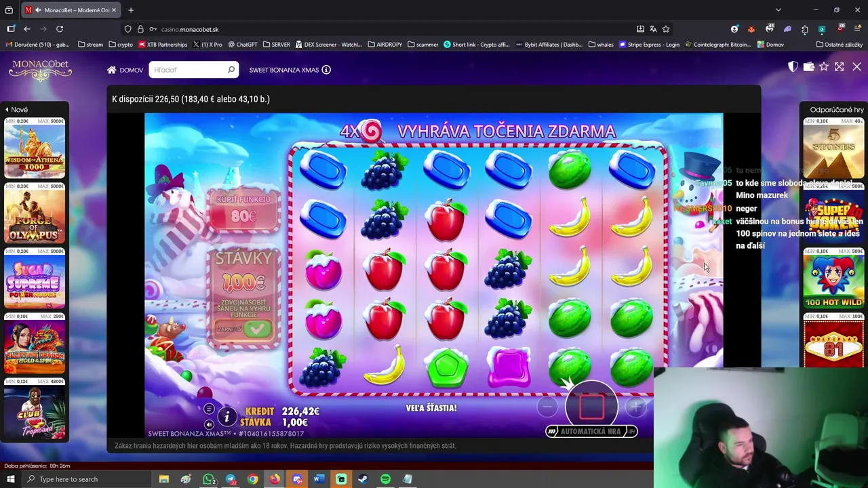The height and width of the screenshot is (488, 868).
Task: Open Steam from taskbar
Action: pyautogui.click(x=363, y=479)
